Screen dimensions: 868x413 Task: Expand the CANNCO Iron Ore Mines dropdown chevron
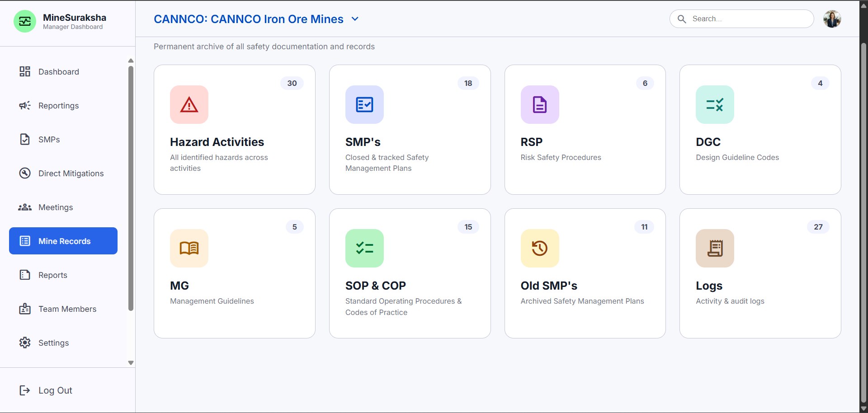pyautogui.click(x=355, y=19)
